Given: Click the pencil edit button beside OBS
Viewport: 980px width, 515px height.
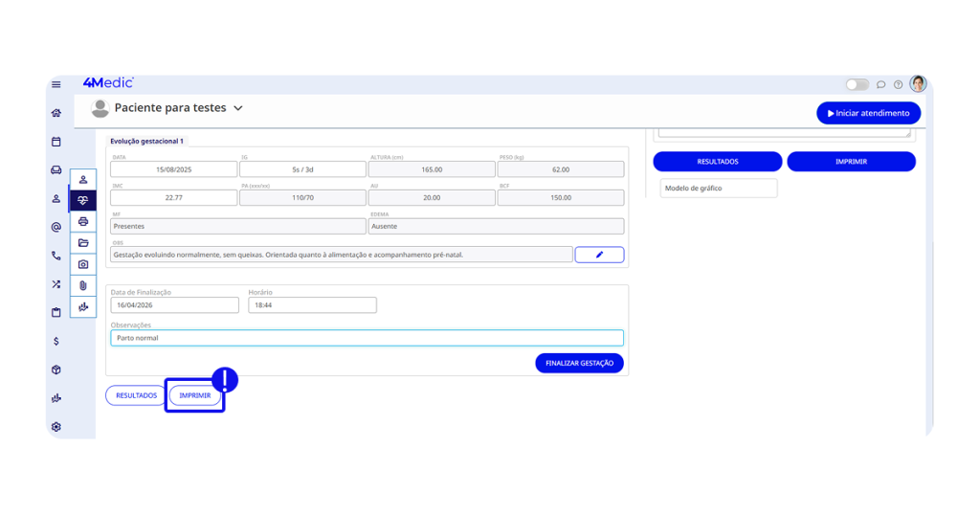Looking at the screenshot, I should click(x=599, y=255).
